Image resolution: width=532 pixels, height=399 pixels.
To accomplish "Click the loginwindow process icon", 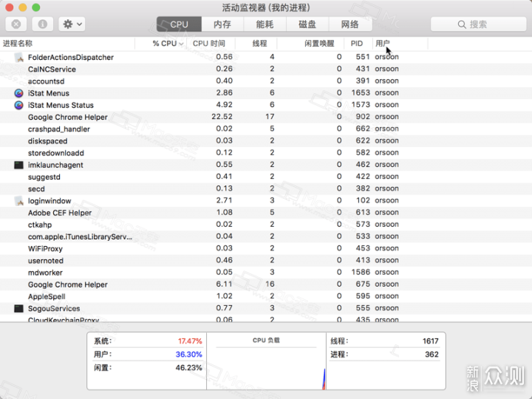I will pyautogui.click(x=19, y=201).
